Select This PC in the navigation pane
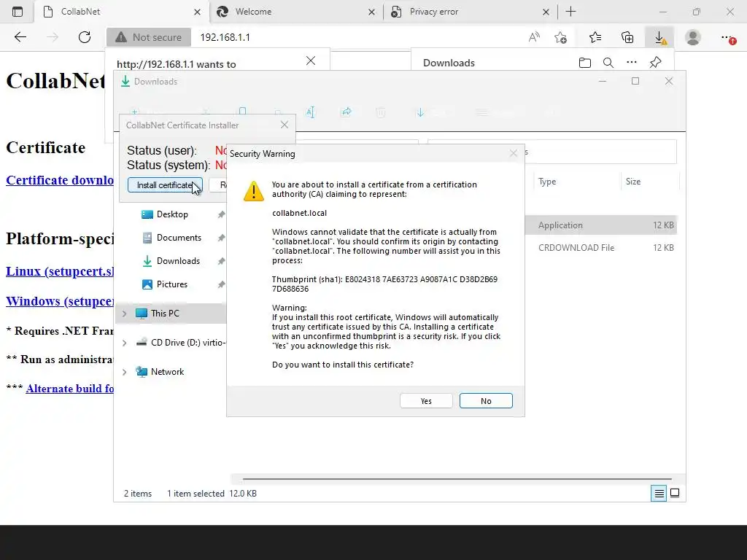Viewport: 747px width, 560px height. (x=165, y=314)
